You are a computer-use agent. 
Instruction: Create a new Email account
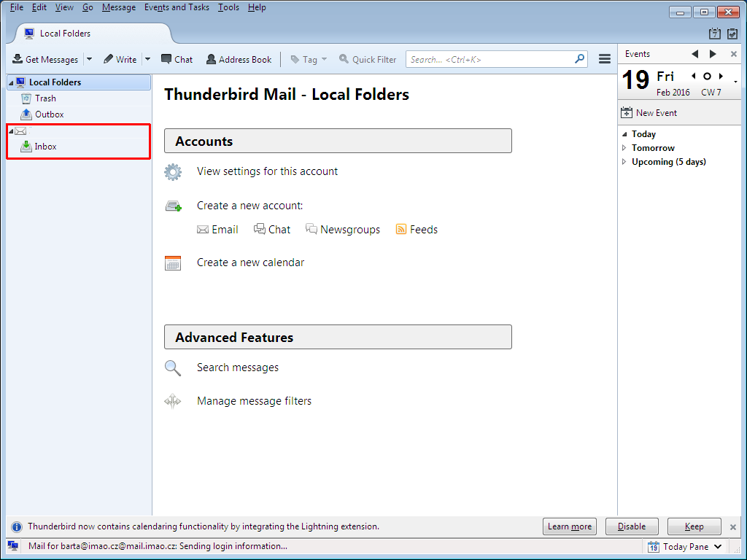(217, 230)
